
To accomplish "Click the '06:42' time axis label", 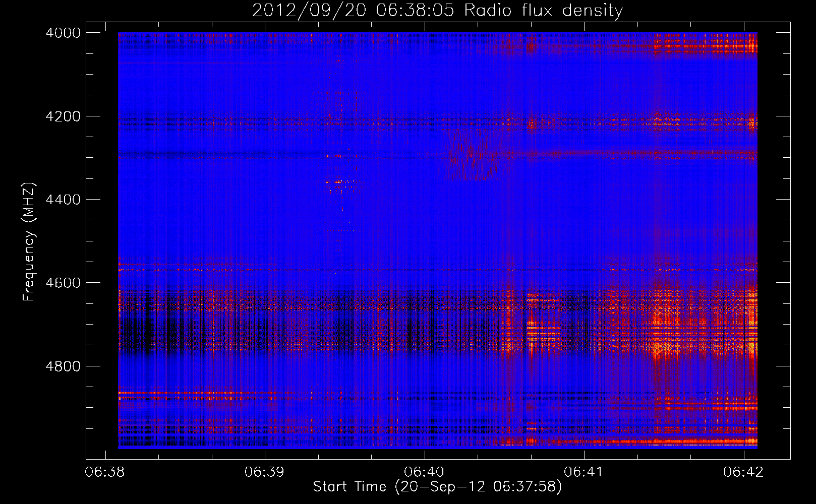I will (x=743, y=472).
